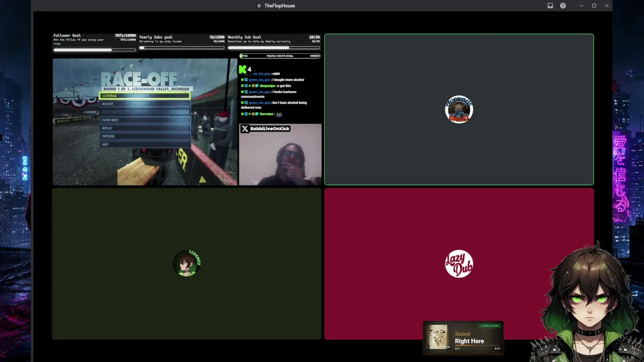Click the "Follower Goal" heading
Image resolution: width=644 pixels, height=362 pixels.
pyautogui.click(x=67, y=36)
